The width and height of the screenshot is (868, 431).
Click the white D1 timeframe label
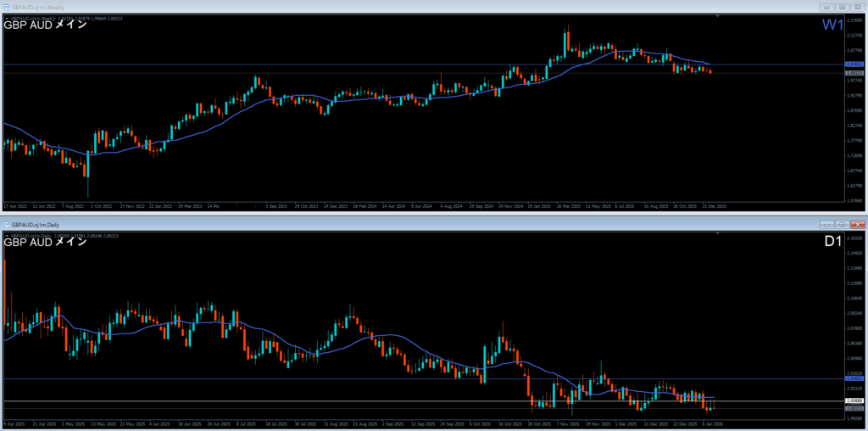click(x=833, y=242)
